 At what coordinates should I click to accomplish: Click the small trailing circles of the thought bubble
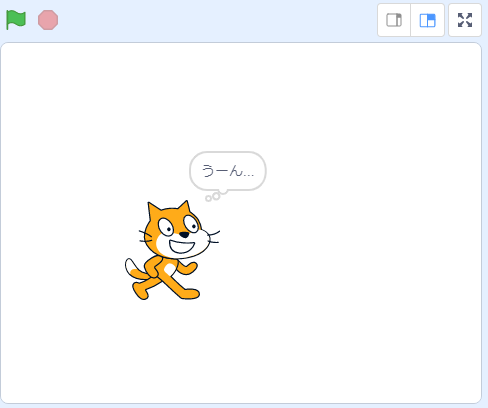pos(213,197)
